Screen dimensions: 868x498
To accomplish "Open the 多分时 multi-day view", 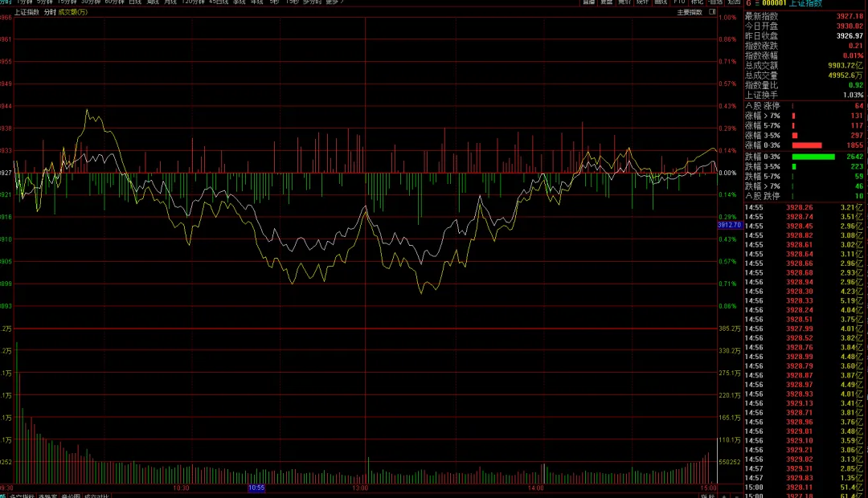I will click(x=312, y=2).
